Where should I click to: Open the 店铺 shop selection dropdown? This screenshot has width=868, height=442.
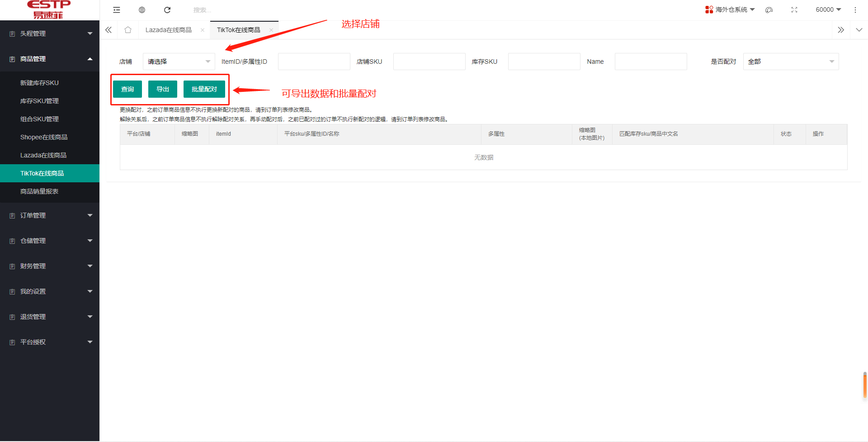click(179, 61)
